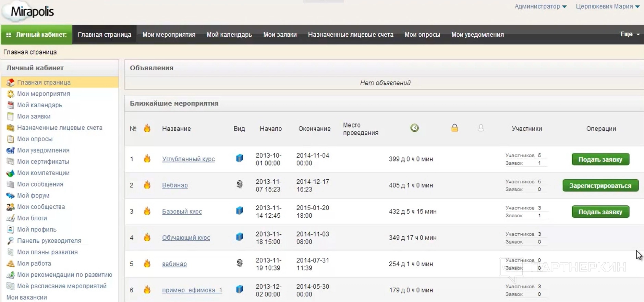The width and height of the screenshot is (644, 302).
Task: Click the flame icon in the column header
Action: [x=147, y=128]
